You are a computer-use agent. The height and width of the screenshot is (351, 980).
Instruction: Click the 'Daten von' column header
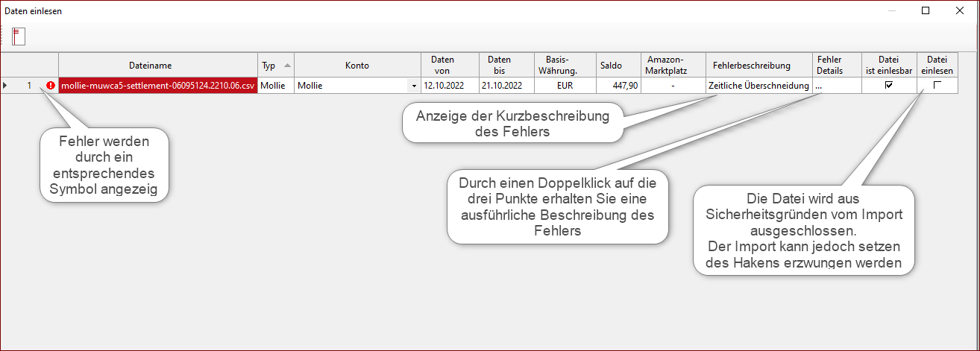(x=450, y=65)
